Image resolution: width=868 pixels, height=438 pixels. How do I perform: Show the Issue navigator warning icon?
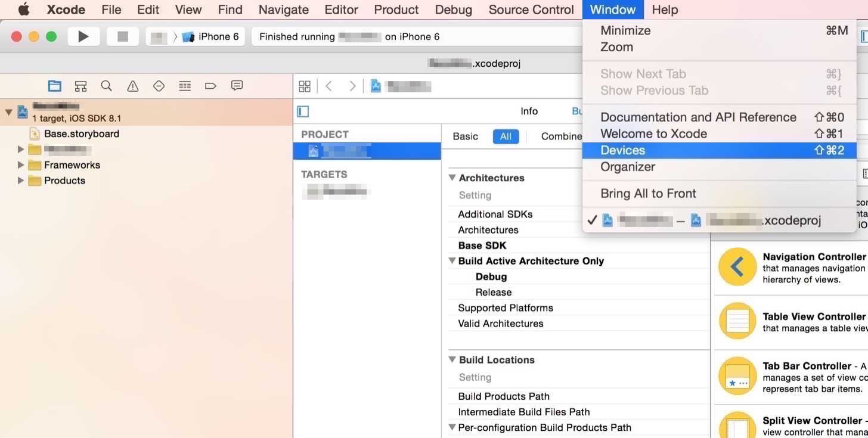tap(132, 86)
